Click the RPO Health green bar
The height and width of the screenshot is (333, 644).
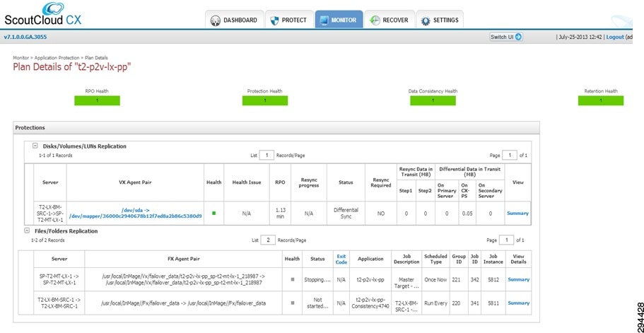(97, 100)
